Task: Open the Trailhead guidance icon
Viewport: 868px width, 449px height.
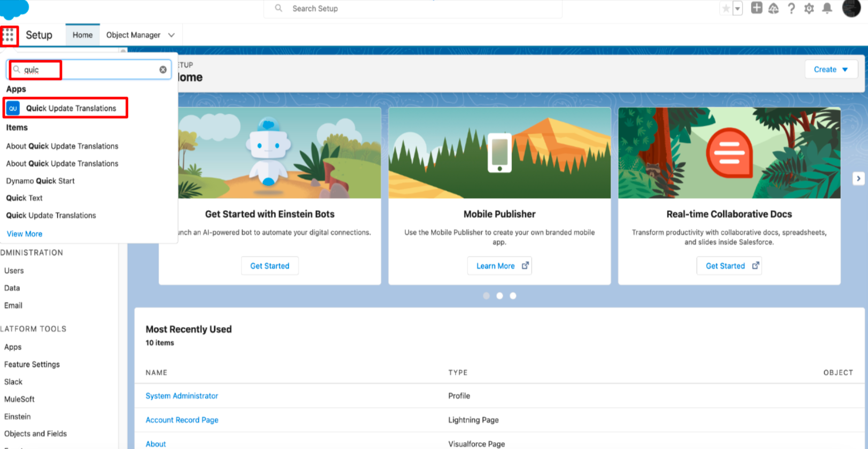Action: click(773, 9)
